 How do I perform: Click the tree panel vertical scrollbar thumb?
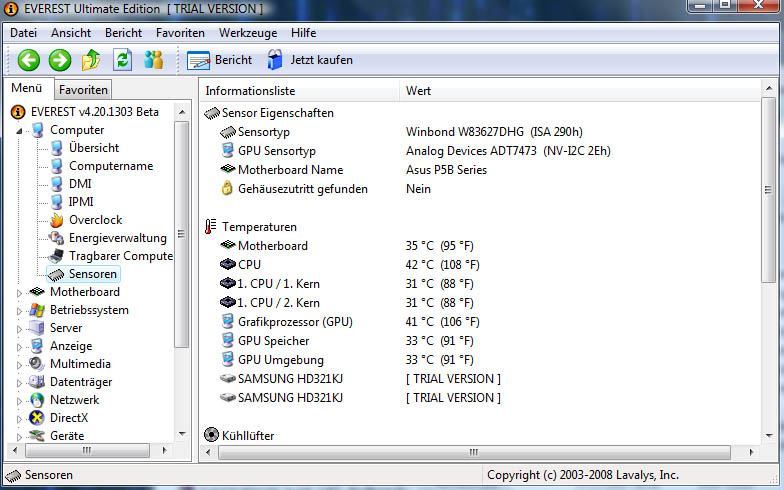coord(182,234)
